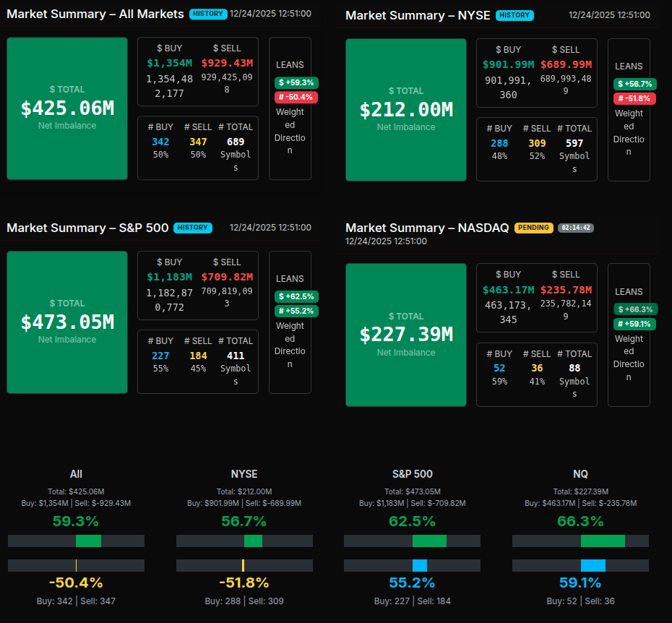Click the PENDING badge on NASDAQ summary

533,228
